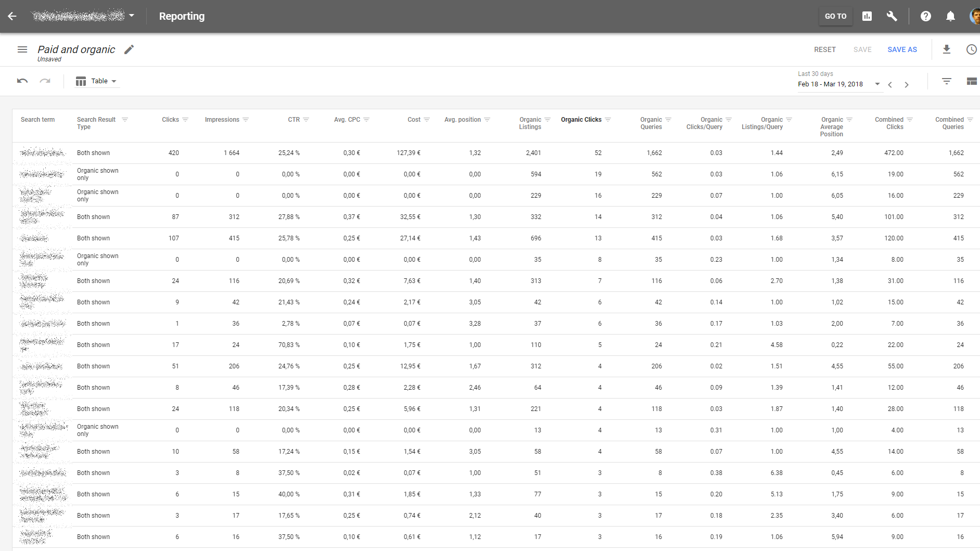Click the back arrow in top bar

pos(12,16)
